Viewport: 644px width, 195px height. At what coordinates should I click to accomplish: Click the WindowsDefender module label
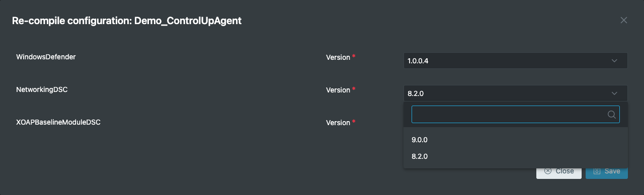coord(46,57)
